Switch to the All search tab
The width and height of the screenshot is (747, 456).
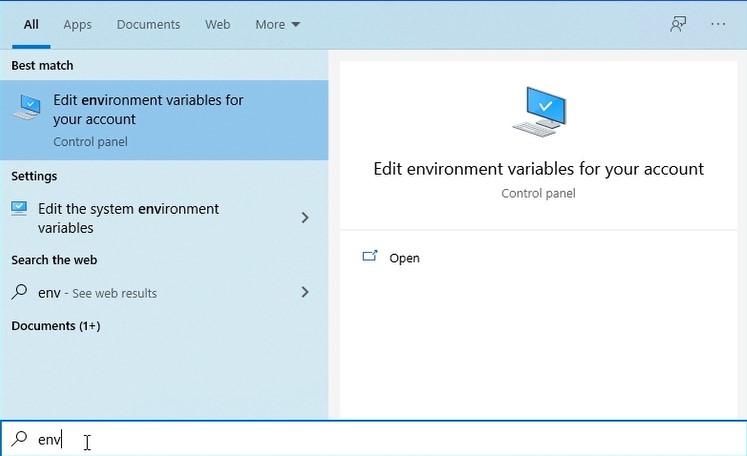pos(31,24)
